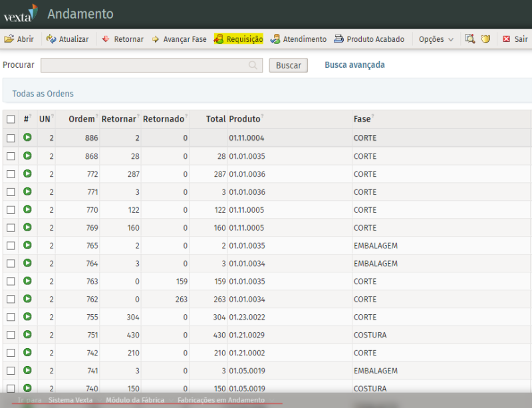Click the Buscar button
This screenshot has width=532, height=408.
click(288, 65)
